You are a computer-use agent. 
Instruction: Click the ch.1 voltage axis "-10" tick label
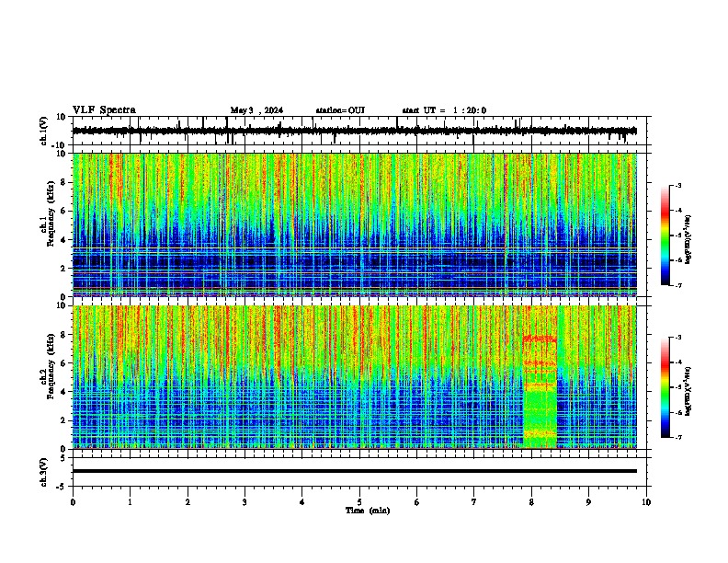59,145
